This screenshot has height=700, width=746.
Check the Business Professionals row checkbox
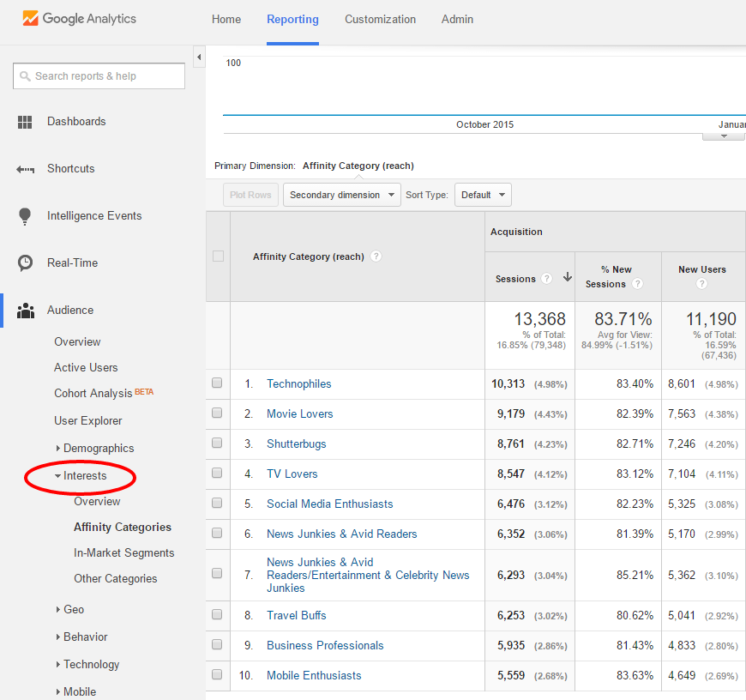tap(217, 644)
